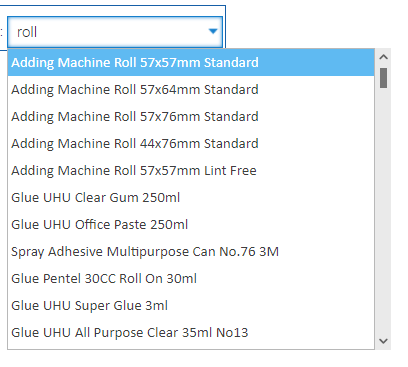Pick Adding Machine Roll 44x76mm Standard
Screen dimensions: 408x367
pos(191,143)
